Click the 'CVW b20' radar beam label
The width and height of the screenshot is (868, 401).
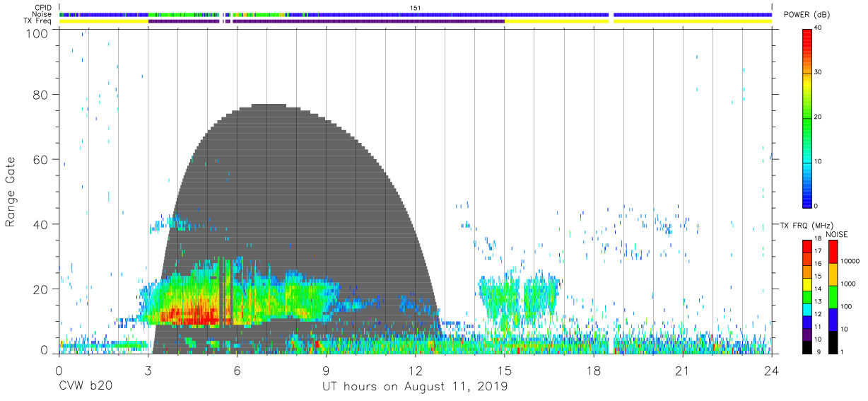(x=85, y=387)
